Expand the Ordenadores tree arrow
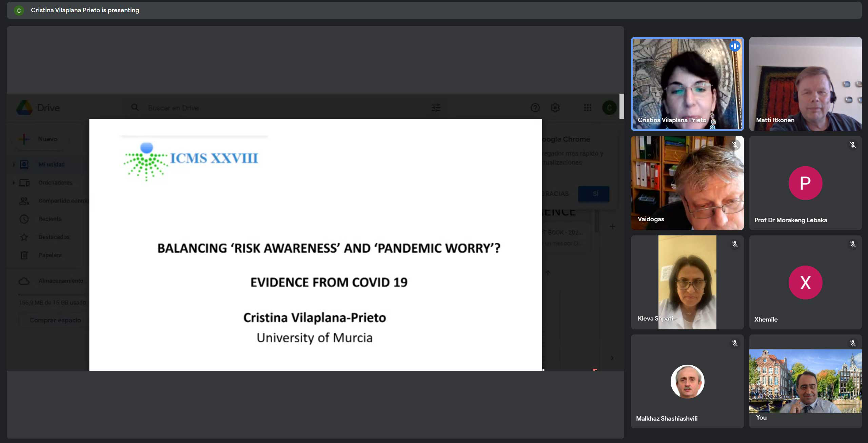868x443 pixels. click(x=14, y=182)
